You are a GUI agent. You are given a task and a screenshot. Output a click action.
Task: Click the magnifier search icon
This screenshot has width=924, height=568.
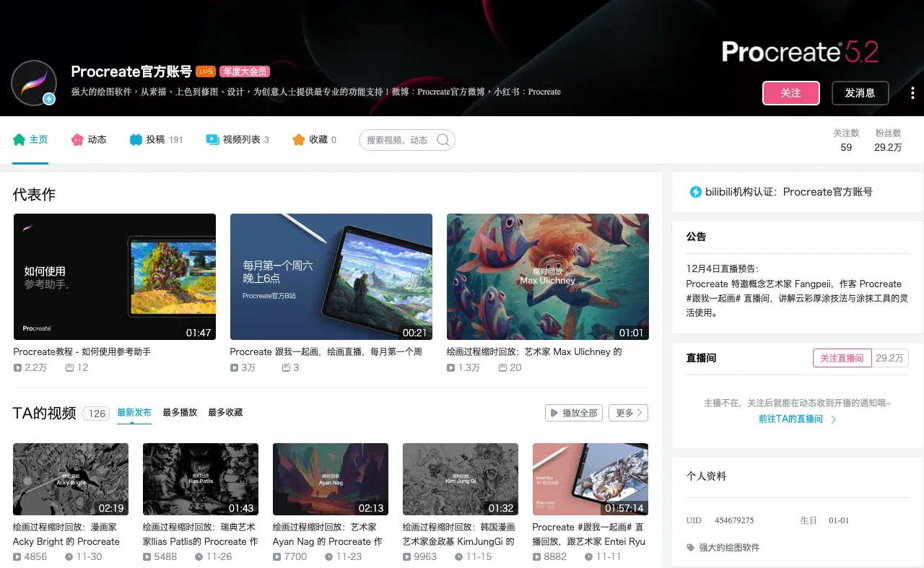pos(443,140)
